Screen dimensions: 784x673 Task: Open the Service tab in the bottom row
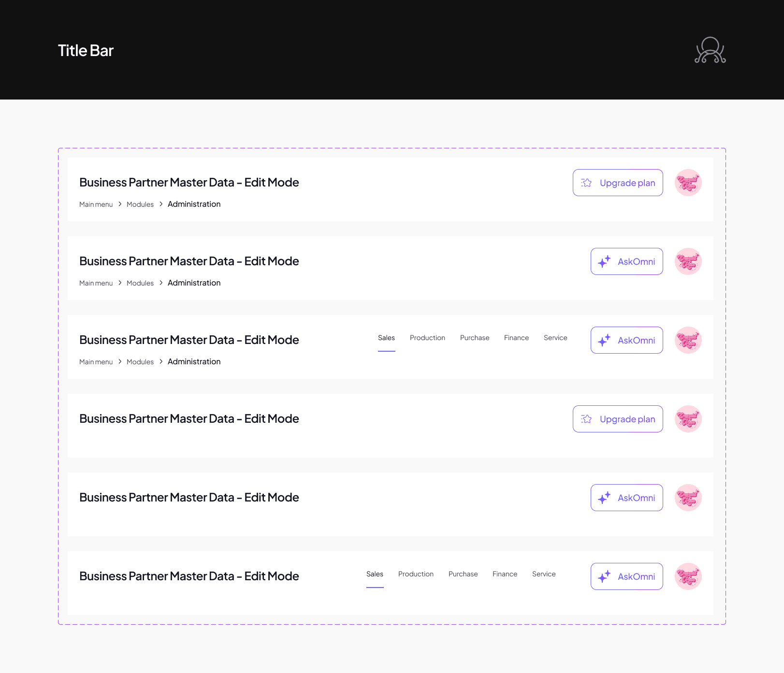pos(544,574)
